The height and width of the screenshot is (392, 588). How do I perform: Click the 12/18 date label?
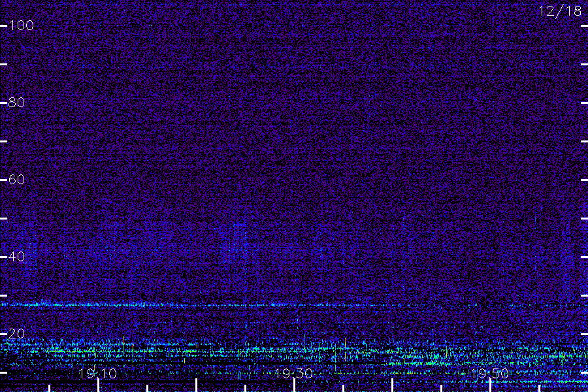tap(561, 11)
